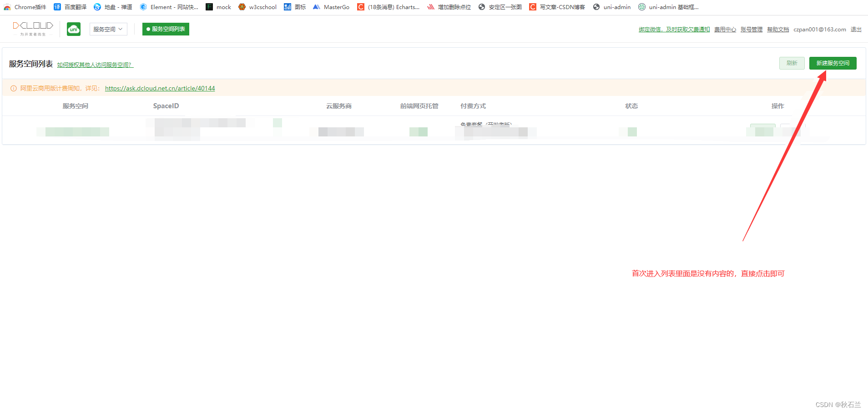Open 如何授权其他人访问服务空间 link
Viewport: 868px width, 412px height.
pyautogui.click(x=95, y=65)
